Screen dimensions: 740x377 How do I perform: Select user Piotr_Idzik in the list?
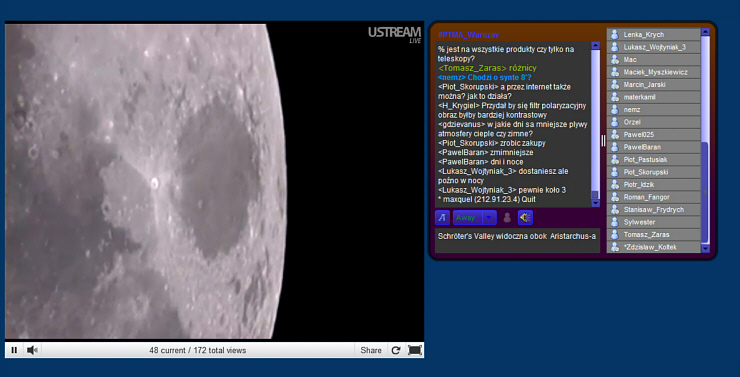coord(654,184)
